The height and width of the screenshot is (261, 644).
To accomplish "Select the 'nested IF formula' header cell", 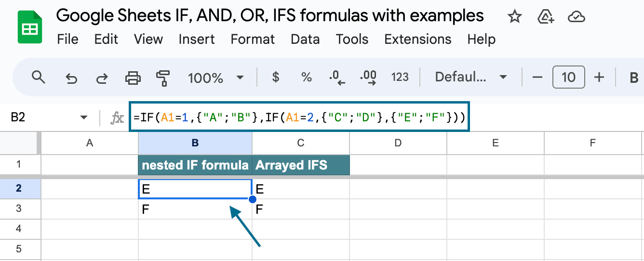I will click(195, 165).
